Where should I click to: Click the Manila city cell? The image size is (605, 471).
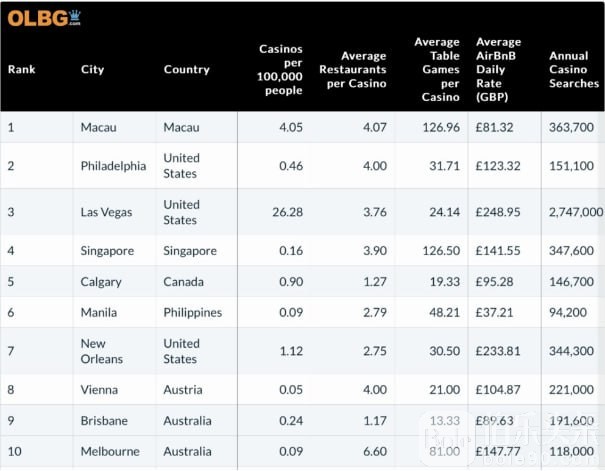[x=100, y=313]
